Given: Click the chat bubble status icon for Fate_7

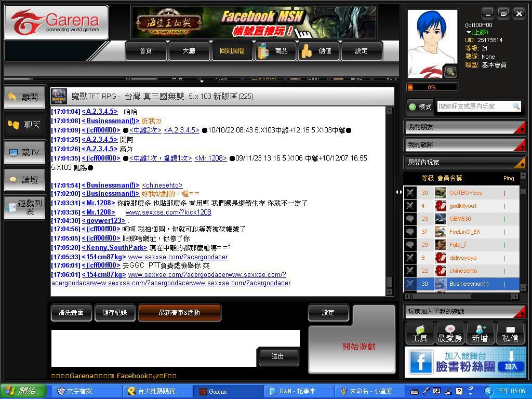Looking at the screenshot, I should [410, 245].
